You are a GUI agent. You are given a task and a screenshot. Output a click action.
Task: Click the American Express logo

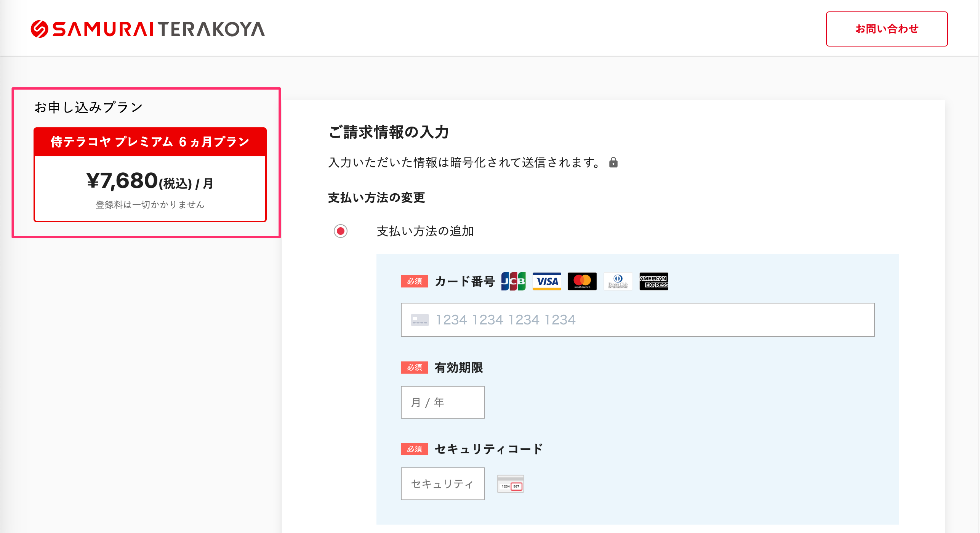(x=653, y=281)
